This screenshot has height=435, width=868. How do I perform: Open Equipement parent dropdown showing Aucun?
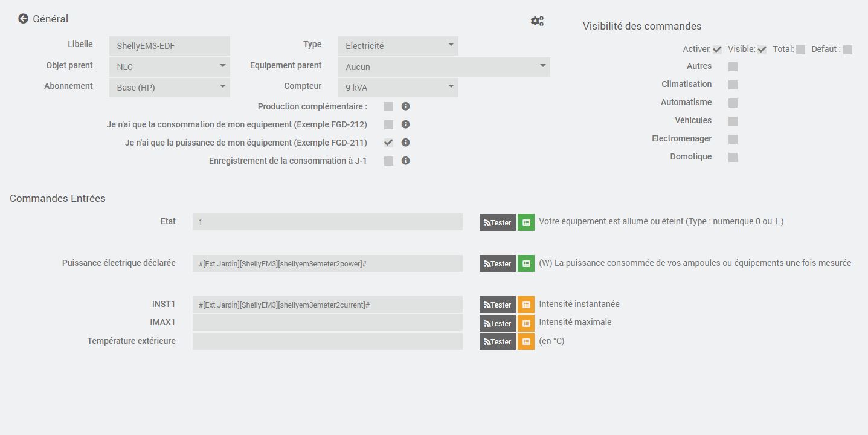pos(444,66)
